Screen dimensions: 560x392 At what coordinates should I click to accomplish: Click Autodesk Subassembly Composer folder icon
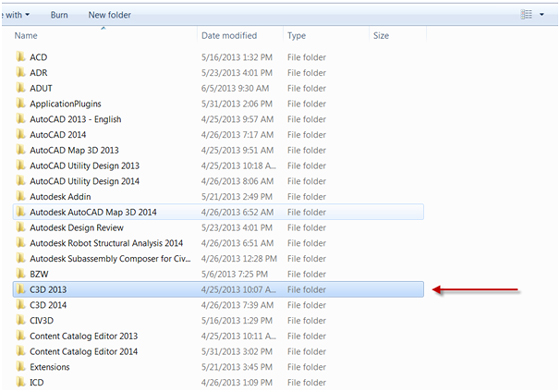click(x=21, y=258)
